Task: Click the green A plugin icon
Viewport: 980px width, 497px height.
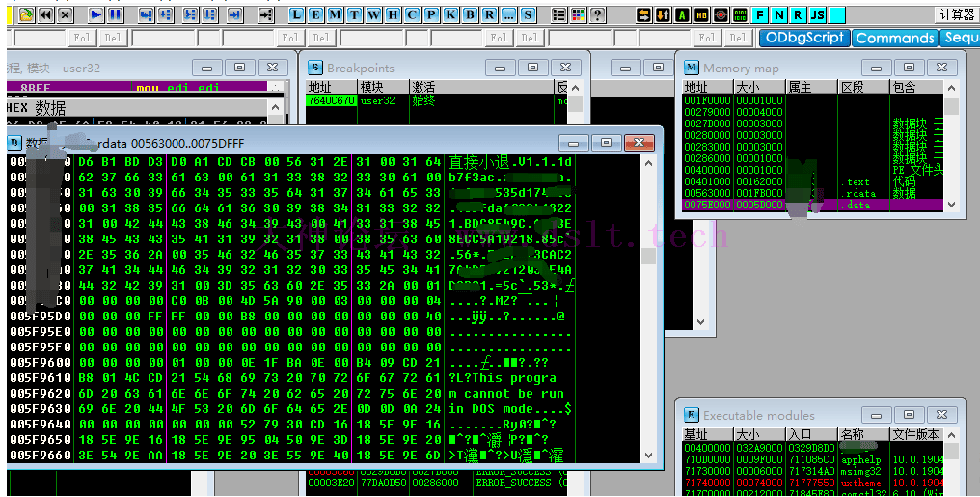Action: click(x=682, y=14)
